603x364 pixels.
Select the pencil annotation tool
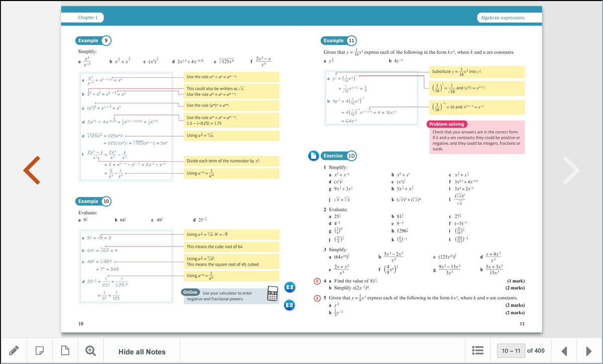[15, 351]
